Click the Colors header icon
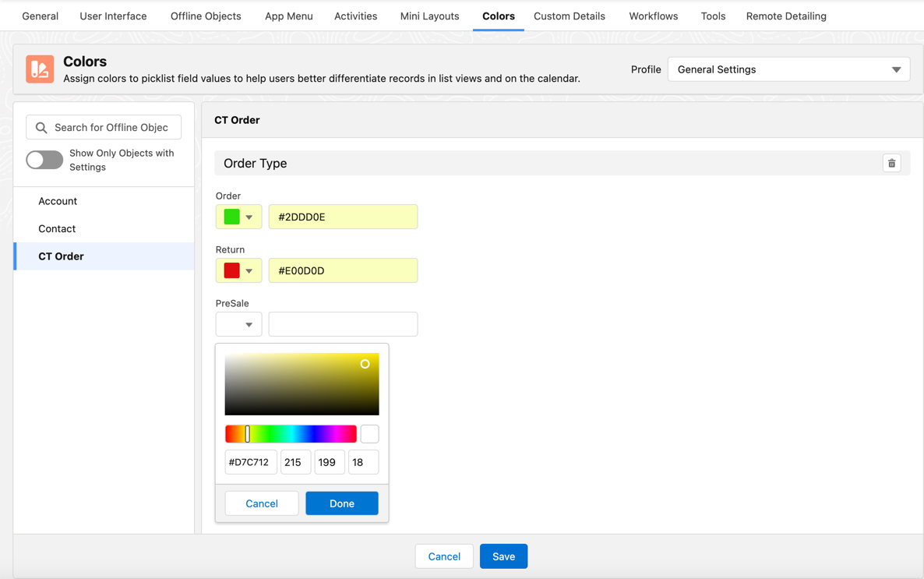 [x=40, y=69]
